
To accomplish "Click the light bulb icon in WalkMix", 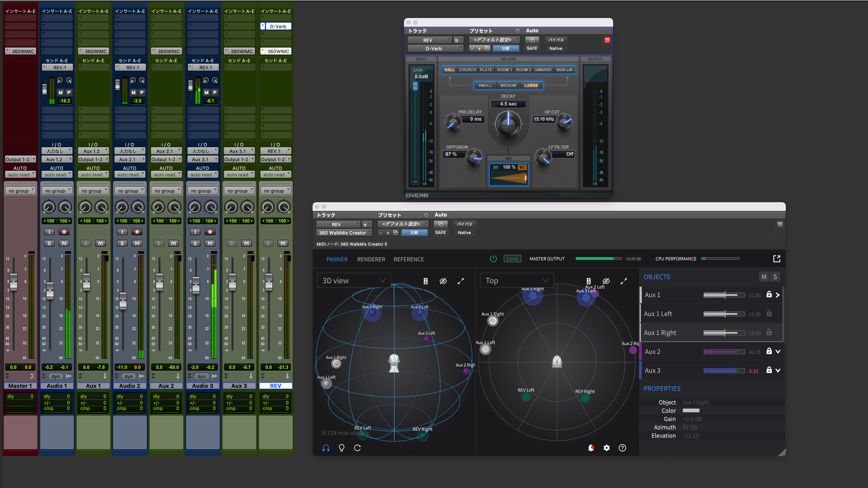I will pyautogui.click(x=341, y=448).
